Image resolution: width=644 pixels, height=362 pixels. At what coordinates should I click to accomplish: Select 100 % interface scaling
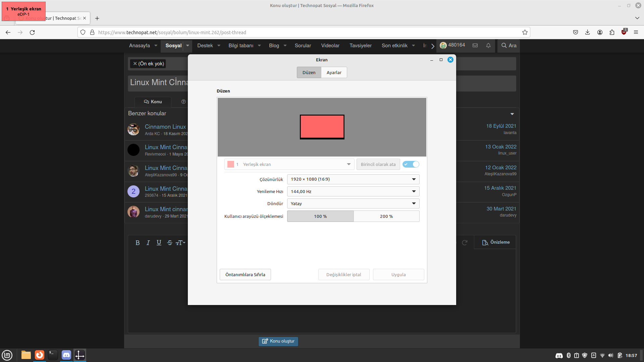click(320, 217)
